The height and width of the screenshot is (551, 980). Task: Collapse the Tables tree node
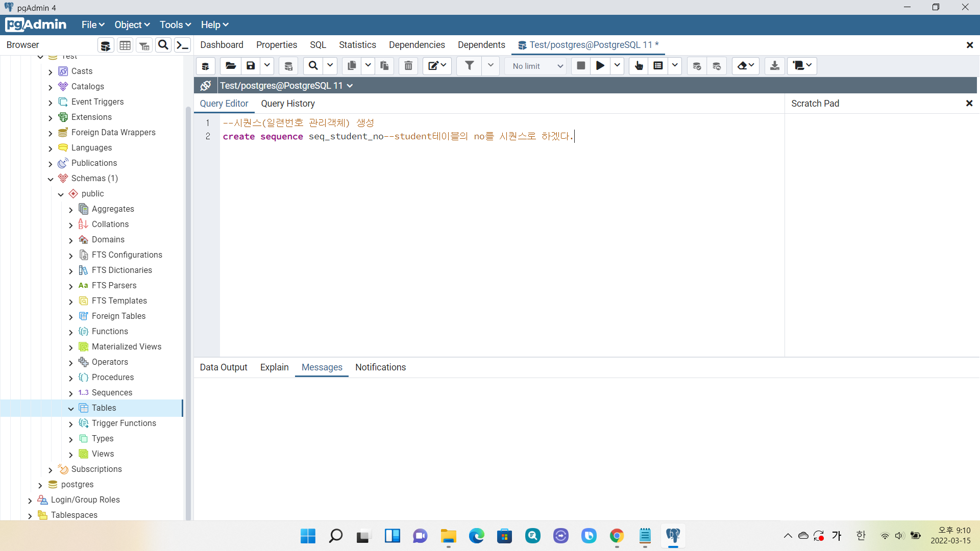point(71,409)
